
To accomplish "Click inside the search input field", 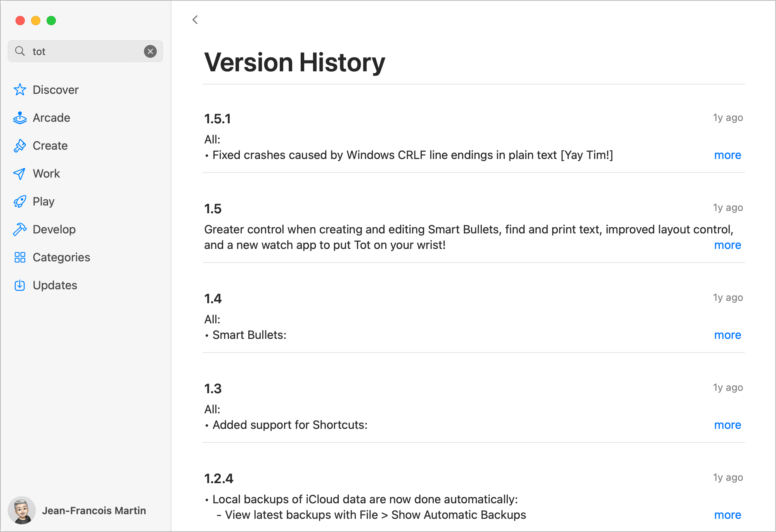I will [x=78, y=51].
